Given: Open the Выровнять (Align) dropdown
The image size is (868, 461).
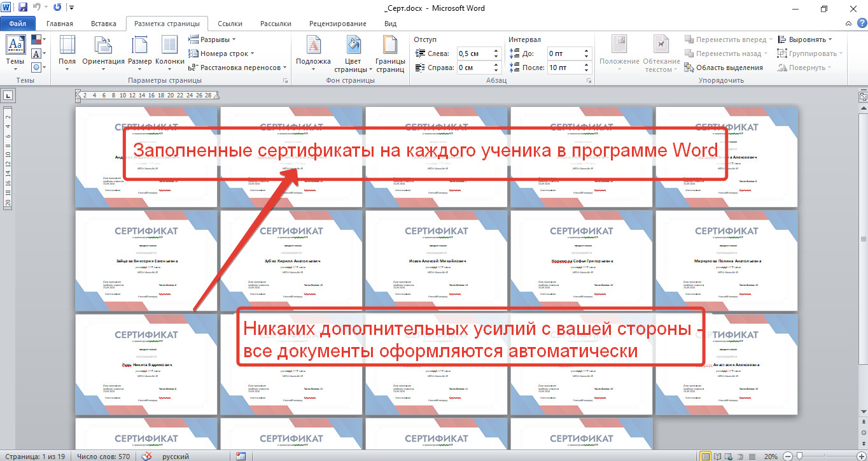Looking at the screenshot, I should coord(804,39).
